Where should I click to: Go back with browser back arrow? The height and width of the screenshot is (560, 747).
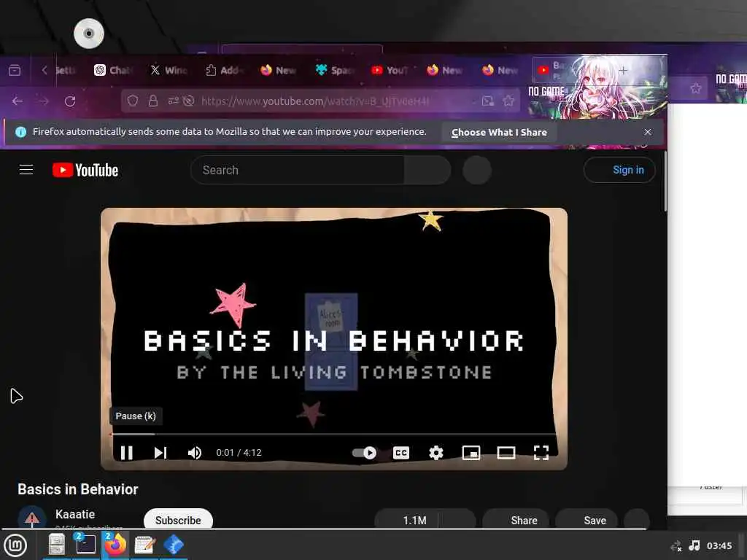coord(18,101)
